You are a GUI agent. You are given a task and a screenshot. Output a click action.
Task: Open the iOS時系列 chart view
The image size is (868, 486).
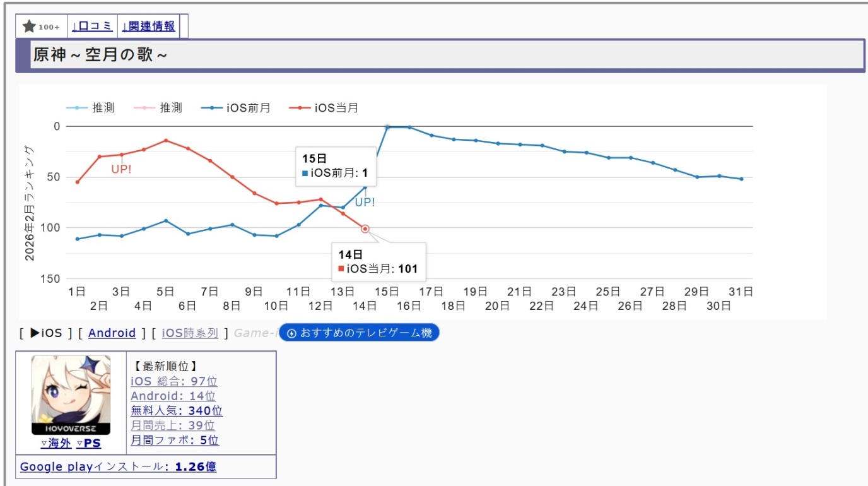(190, 333)
